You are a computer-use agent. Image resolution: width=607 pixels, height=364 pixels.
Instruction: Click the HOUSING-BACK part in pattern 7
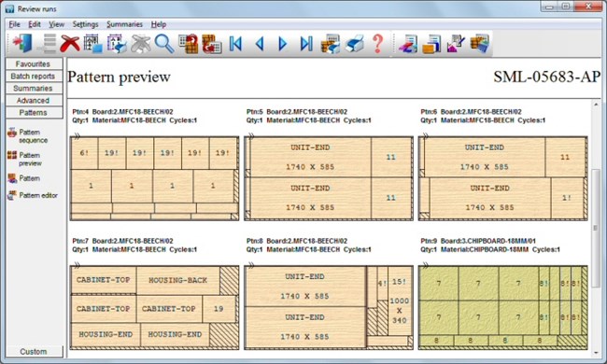tap(178, 280)
